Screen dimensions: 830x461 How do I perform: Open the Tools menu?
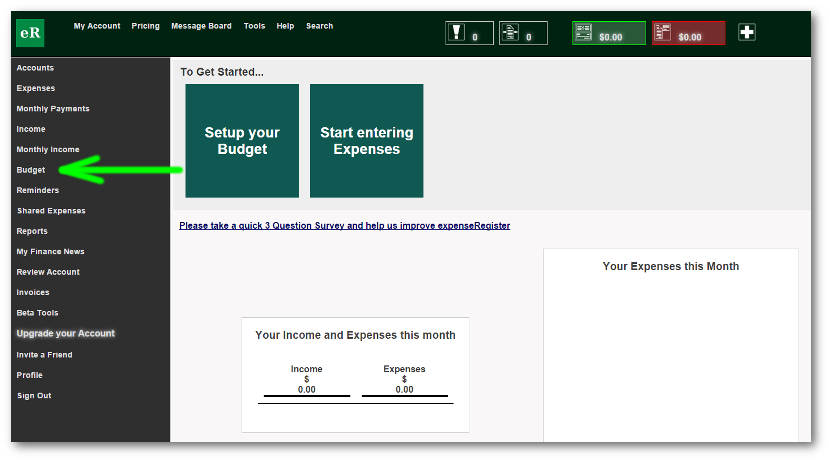[254, 26]
